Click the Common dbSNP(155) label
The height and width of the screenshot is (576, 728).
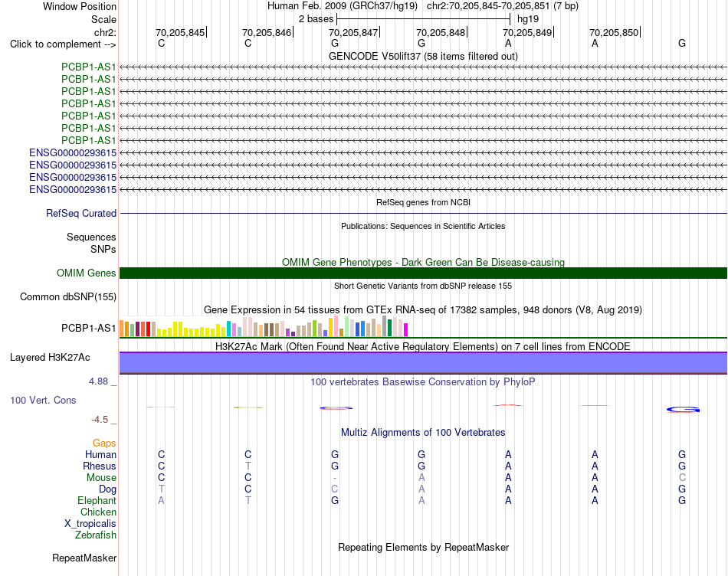(68, 297)
